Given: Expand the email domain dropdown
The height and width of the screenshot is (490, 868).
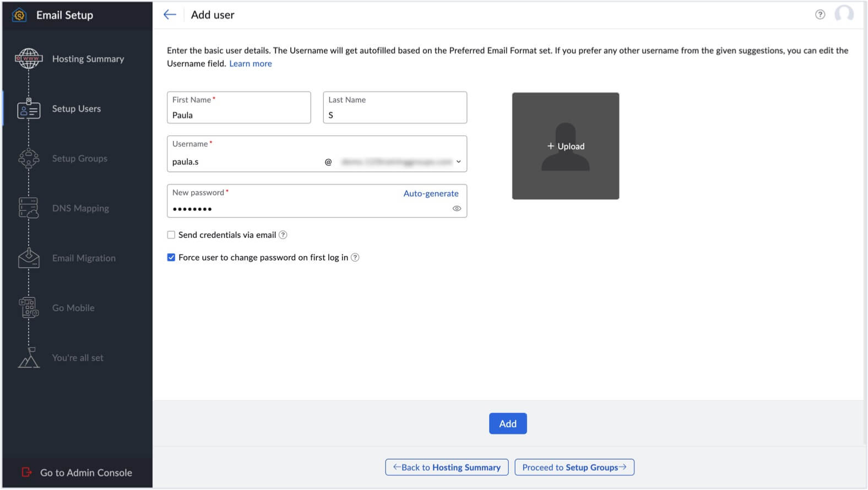Looking at the screenshot, I should (458, 162).
